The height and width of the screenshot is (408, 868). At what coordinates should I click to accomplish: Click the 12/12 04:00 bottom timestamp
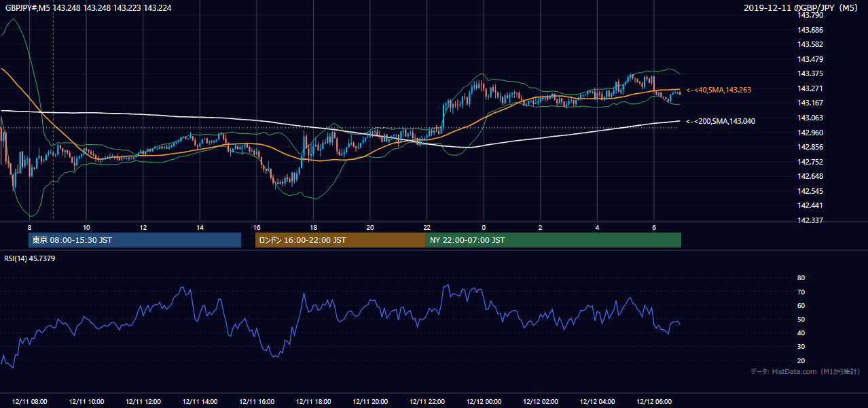[597, 402]
